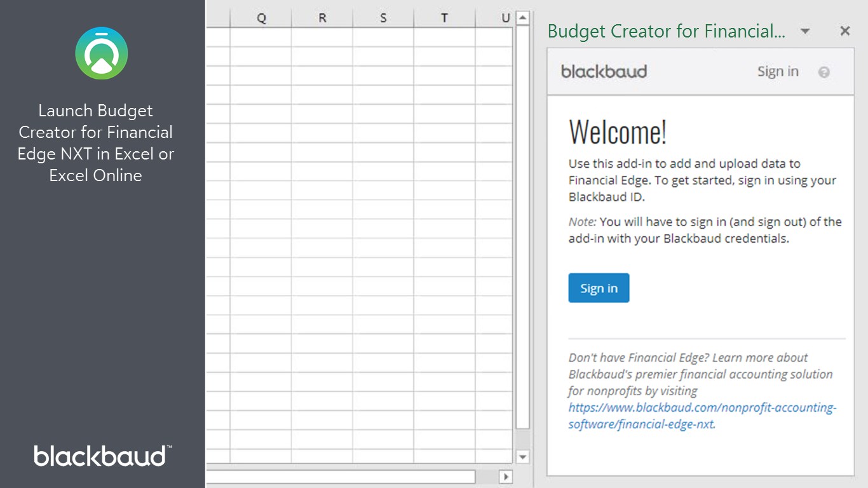Select column T header
This screenshot has width=868, height=488.
click(x=444, y=18)
